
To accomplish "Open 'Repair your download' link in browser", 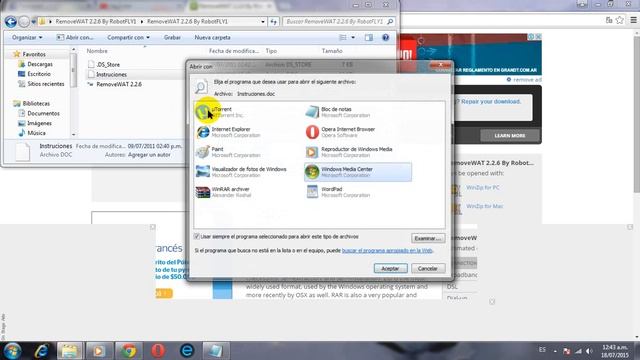I will click(491, 102).
